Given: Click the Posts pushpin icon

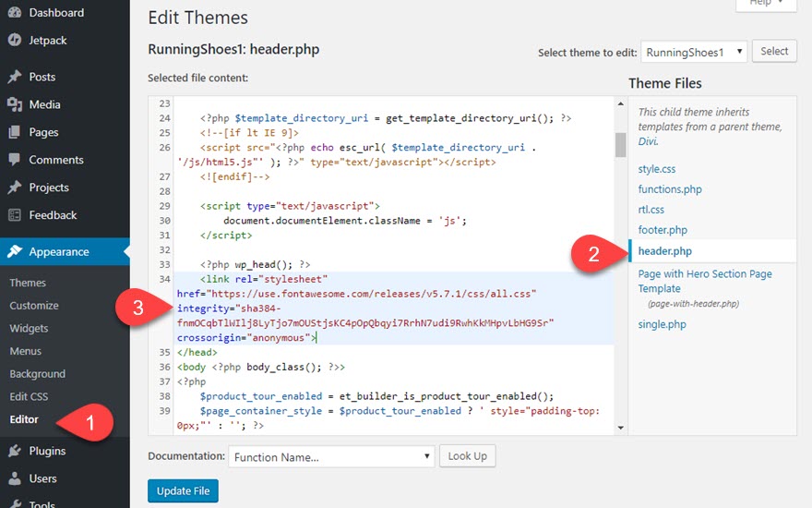Looking at the screenshot, I should pos(15,78).
